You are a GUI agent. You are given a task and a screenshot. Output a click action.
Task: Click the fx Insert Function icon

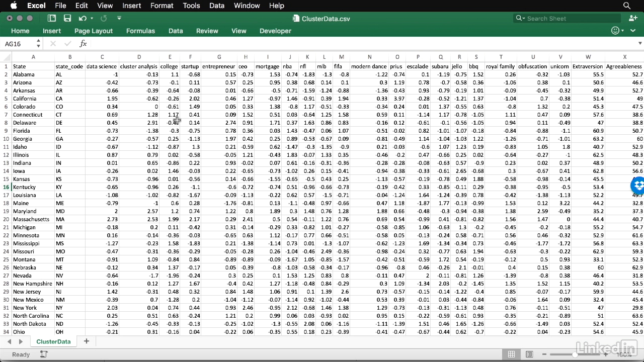[x=84, y=44]
